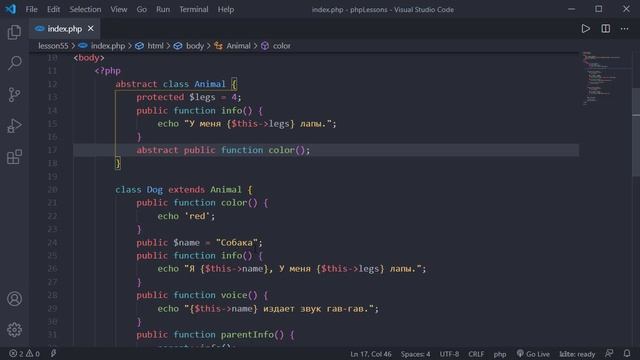Open the Accounts menu icon
The image size is (640, 360).
pyautogui.click(x=14, y=299)
